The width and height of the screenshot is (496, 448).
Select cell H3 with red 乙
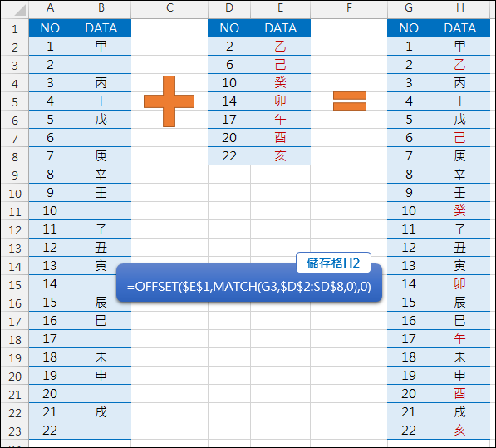pos(460,65)
